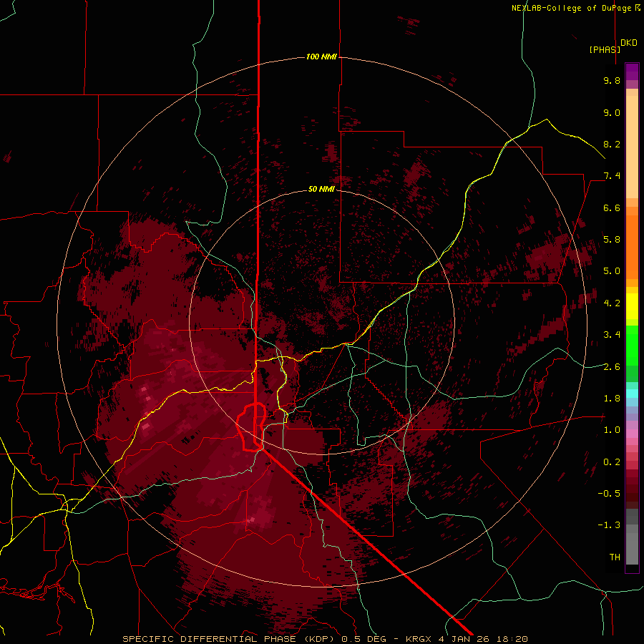The width and height of the screenshot is (644, 644).
Task: Click the 8.2 value on color scale
Action: (612, 144)
